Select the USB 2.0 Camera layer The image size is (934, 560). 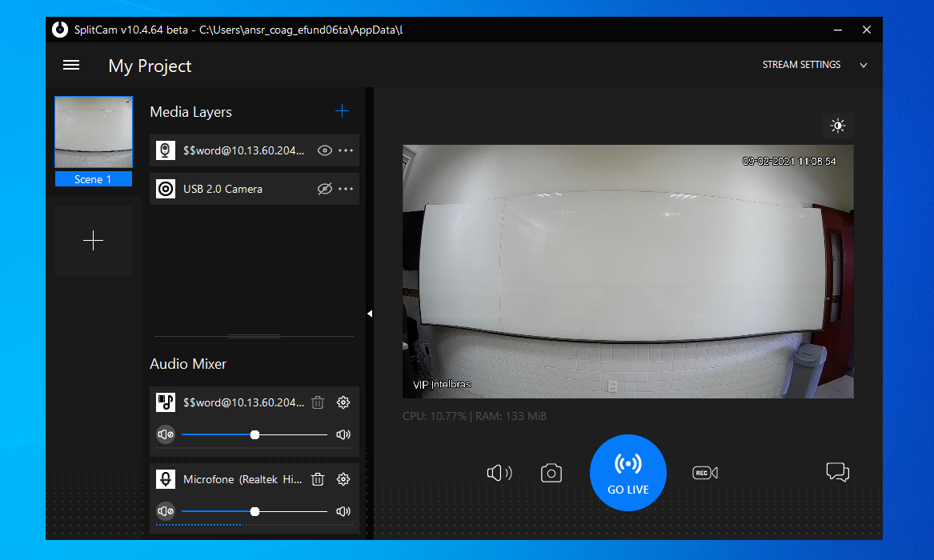tap(222, 189)
